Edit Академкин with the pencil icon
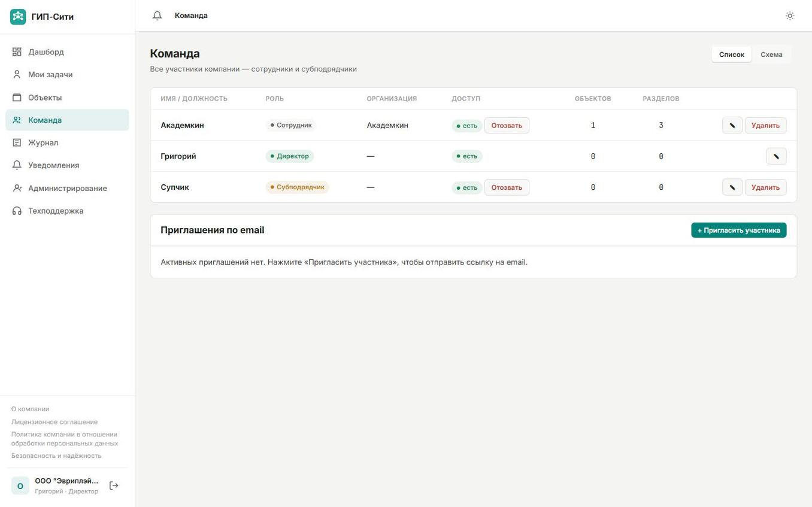Image resolution: width=812 pixels, height=507 pixels. [x=732, y=125]
